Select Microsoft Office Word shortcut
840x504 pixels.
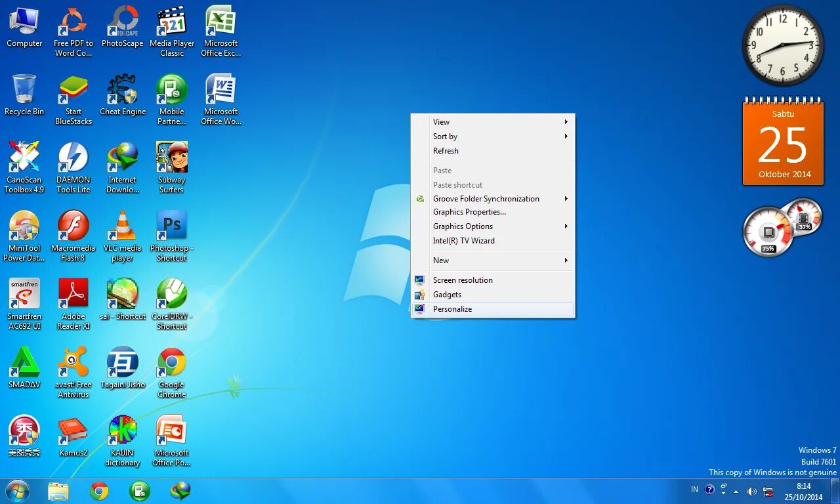click(221, 100)
